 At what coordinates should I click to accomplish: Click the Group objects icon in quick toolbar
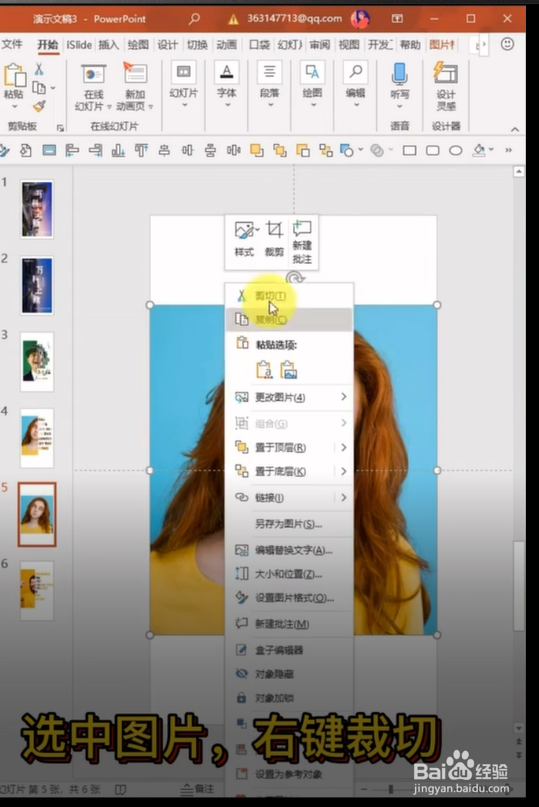326,150
